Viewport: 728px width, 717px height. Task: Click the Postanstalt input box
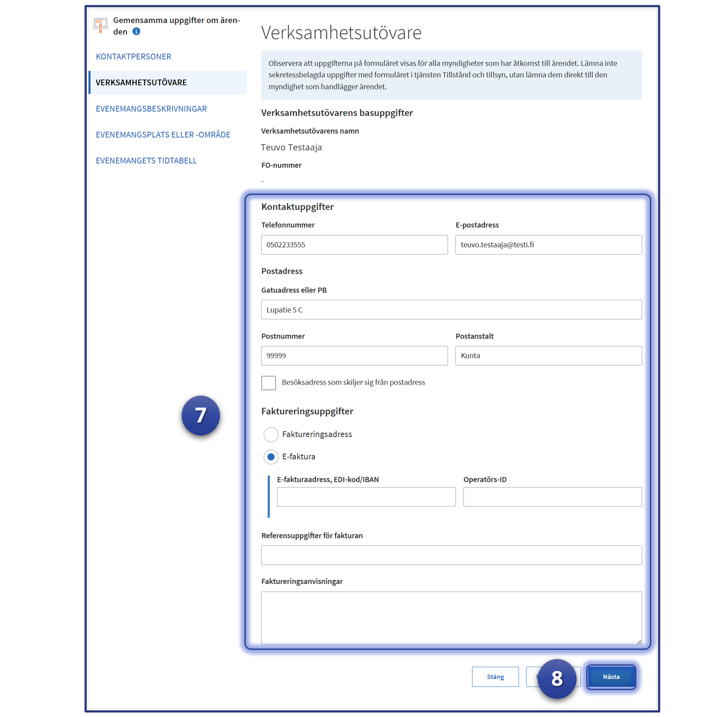548,356
